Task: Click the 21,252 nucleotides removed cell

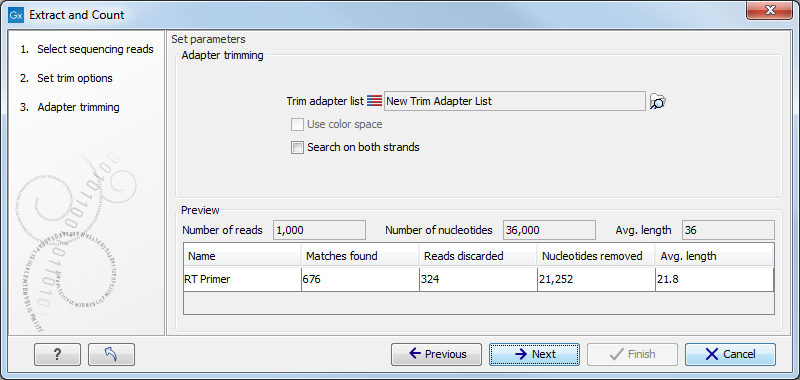Action: point(596,279)
